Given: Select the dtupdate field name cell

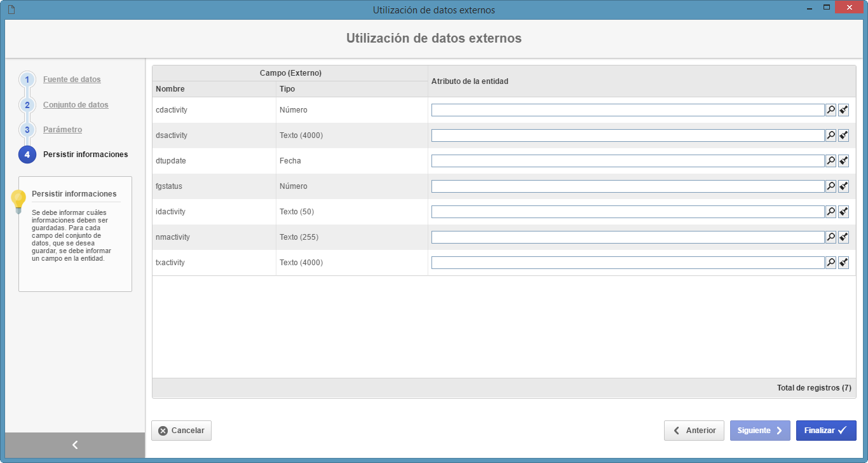Looking at the screenshot, I should (x=214, y=161).
